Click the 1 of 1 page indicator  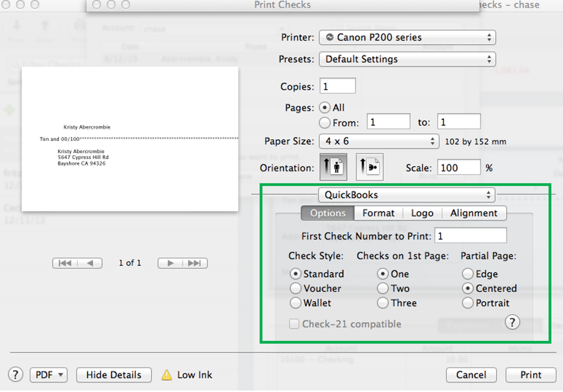(130, 263)
